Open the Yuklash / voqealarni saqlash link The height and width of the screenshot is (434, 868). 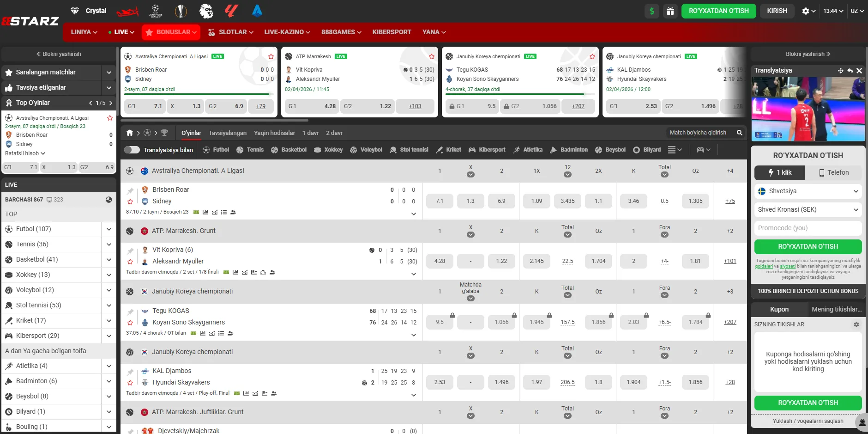point(808,421)
